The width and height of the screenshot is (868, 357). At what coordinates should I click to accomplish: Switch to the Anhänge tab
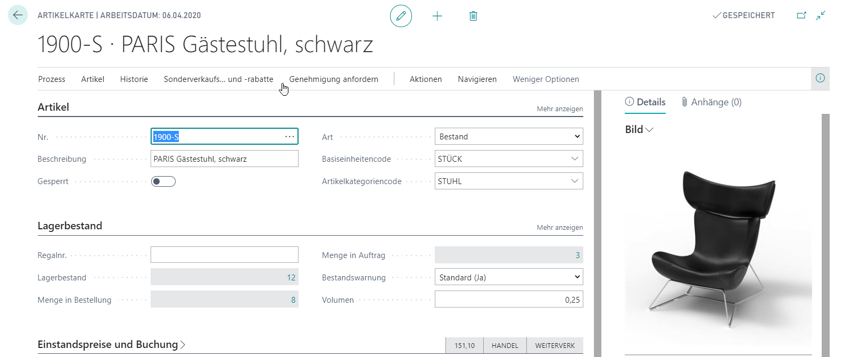pos(711,102)
